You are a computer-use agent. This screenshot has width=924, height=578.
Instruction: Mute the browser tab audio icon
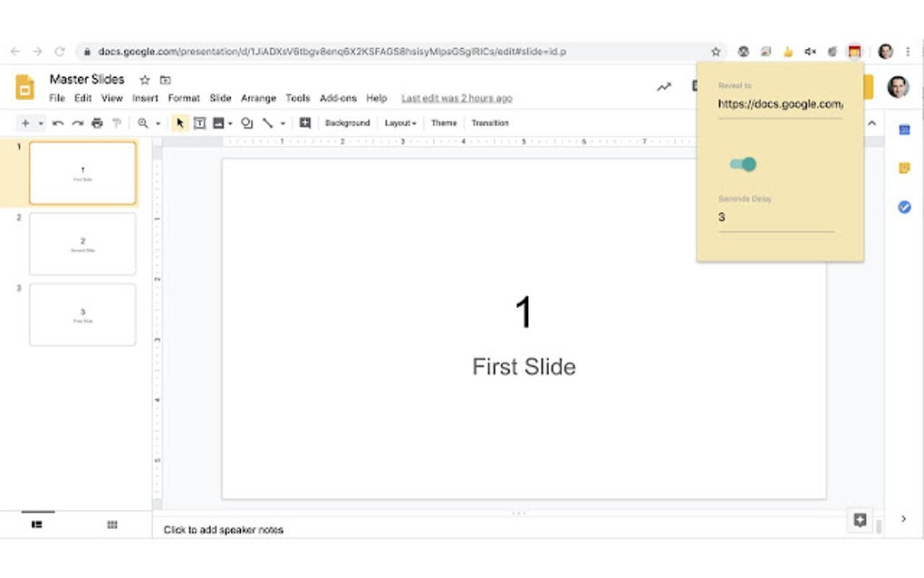[810, 52]
